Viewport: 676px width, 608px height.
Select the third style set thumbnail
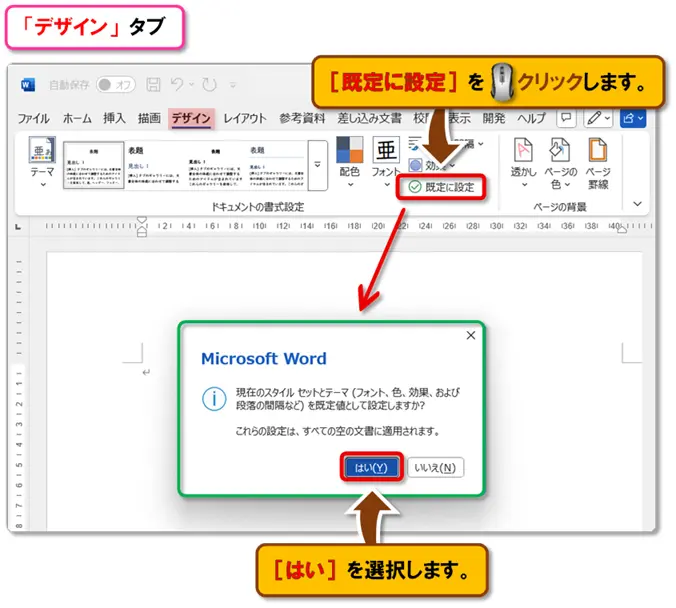216,165
